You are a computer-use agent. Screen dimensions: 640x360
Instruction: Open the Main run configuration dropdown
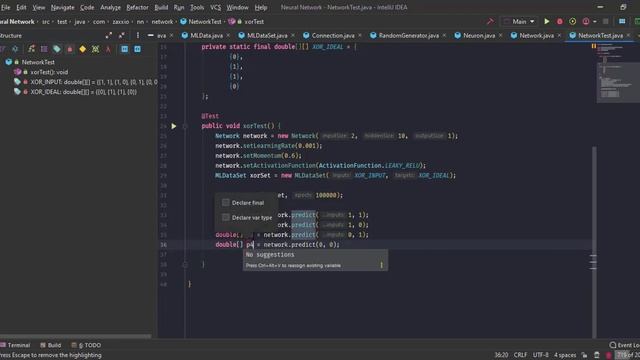pyautogui.click(x=520, y=21)
